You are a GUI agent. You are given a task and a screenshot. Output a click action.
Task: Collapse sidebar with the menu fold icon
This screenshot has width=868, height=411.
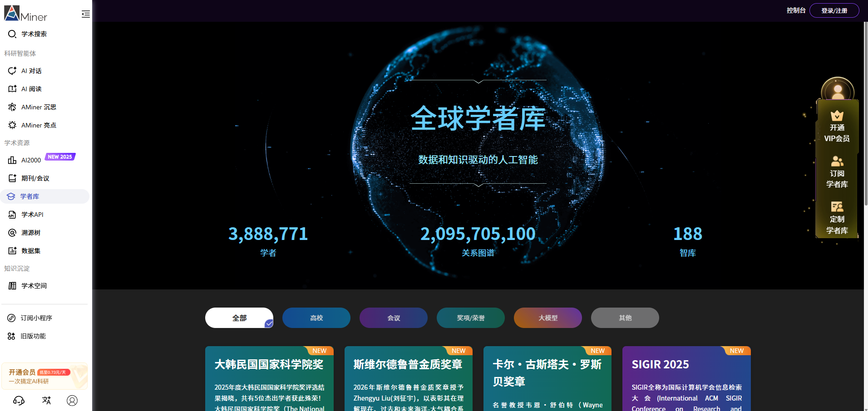(85, 14)
